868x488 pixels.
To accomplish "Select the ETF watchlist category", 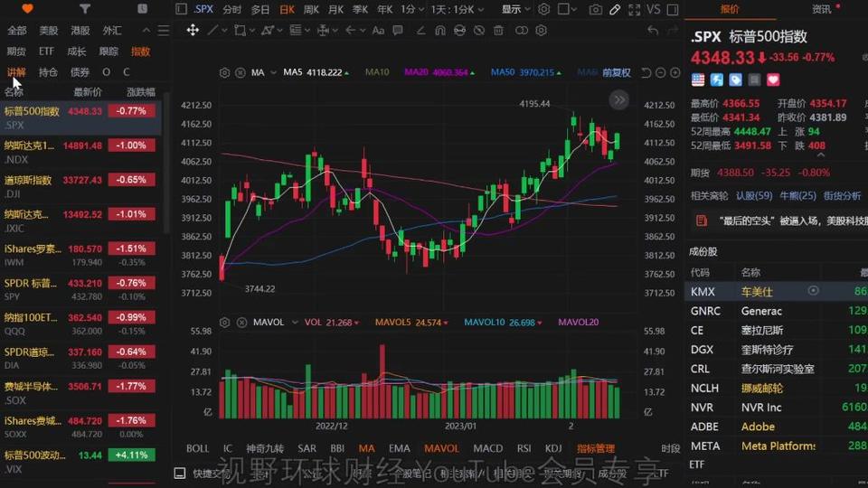I will point(46,51).
